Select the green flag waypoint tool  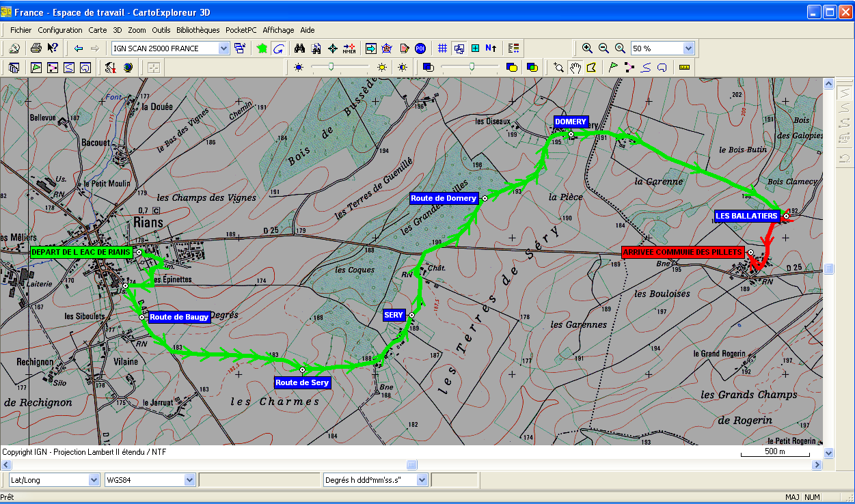[612, 68]
